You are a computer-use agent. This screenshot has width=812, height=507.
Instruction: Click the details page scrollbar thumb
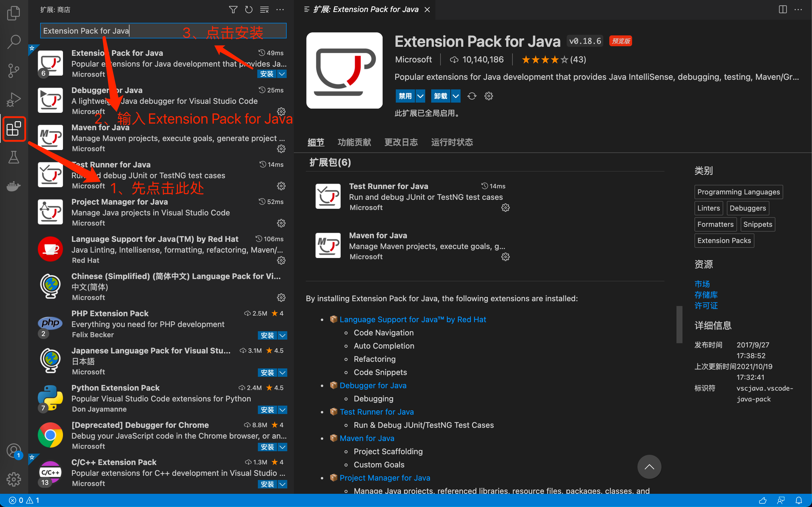[x=679, y=324]
